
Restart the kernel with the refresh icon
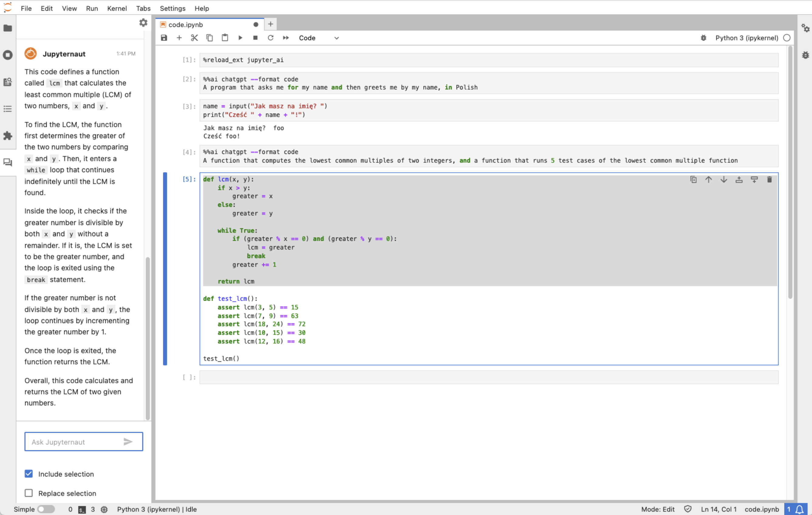pyautogui.click(x=270, y=38)
